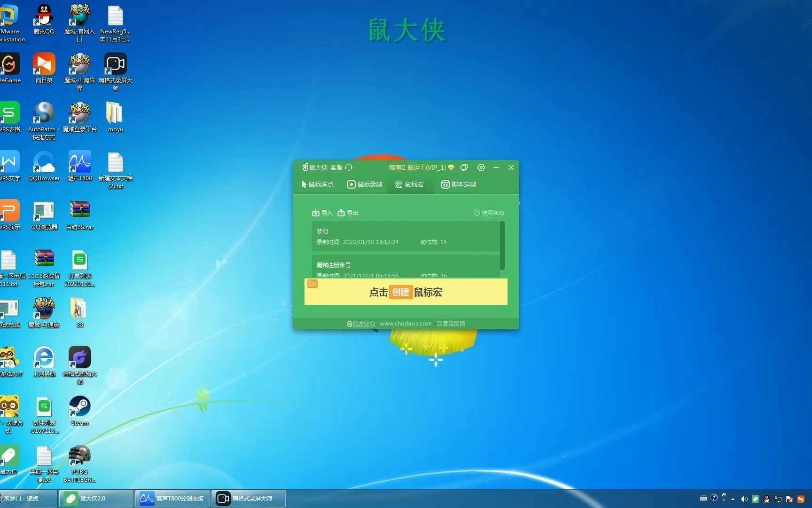Open the QQ浏览器 desktop icon
Viewport: 812px width, 508px height.
pos(44,215)
